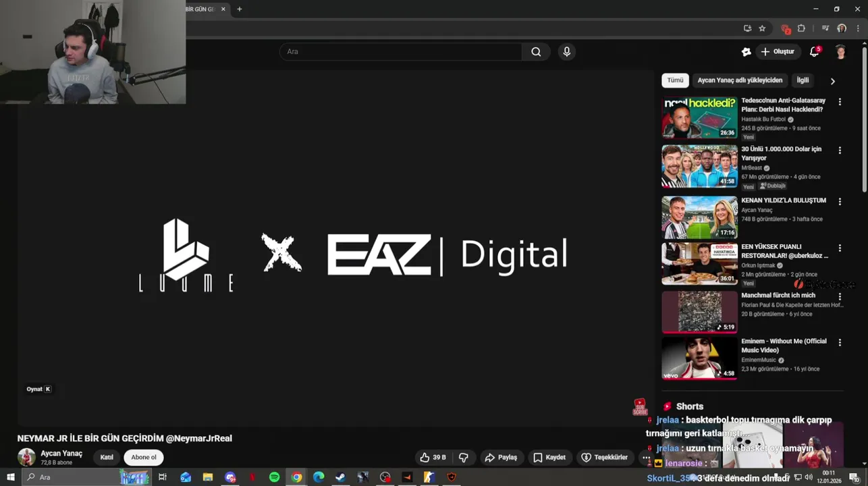Click the star-shaped icon beside Oluştur
868x486 pixels.
[x=746, y=52]
